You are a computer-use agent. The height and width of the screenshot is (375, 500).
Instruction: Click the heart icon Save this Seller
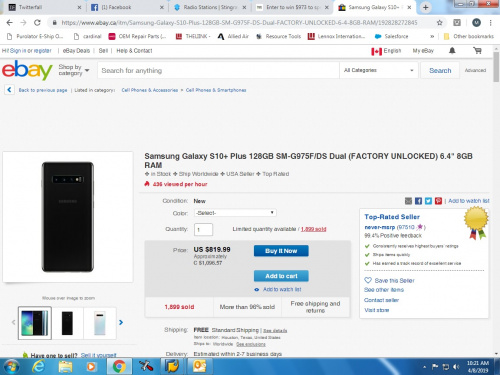368,280
